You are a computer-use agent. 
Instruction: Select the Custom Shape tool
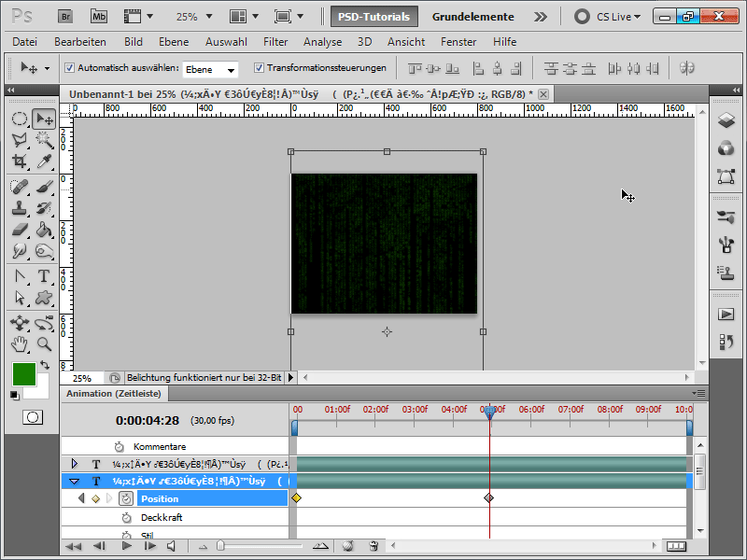click(44, 298)
